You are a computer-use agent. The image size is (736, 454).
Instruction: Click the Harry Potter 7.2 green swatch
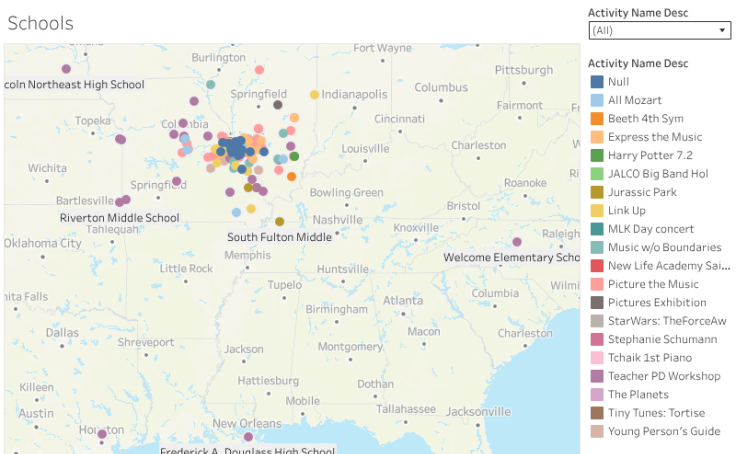pos(597,155)
